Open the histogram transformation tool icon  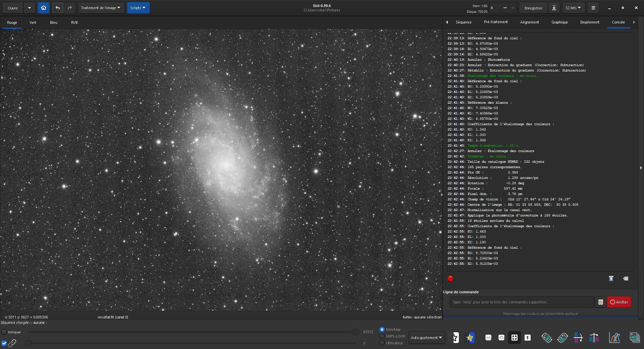(614, 338)
